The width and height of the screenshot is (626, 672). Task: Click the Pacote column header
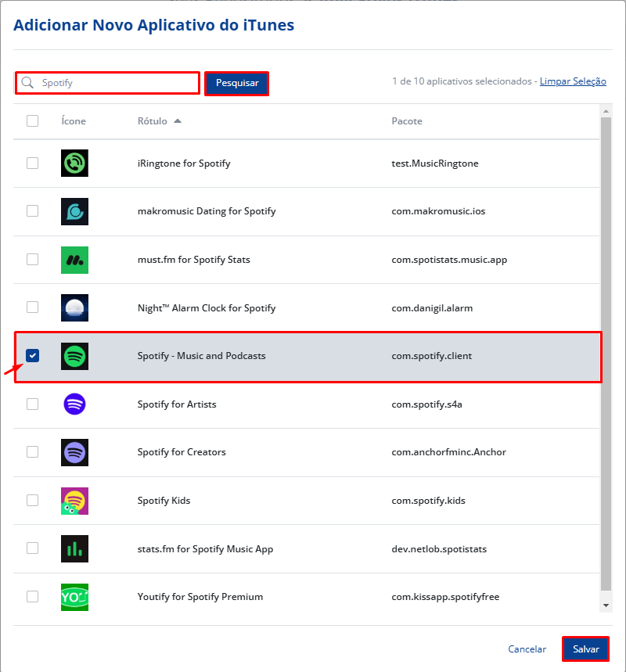pos(407,121)
